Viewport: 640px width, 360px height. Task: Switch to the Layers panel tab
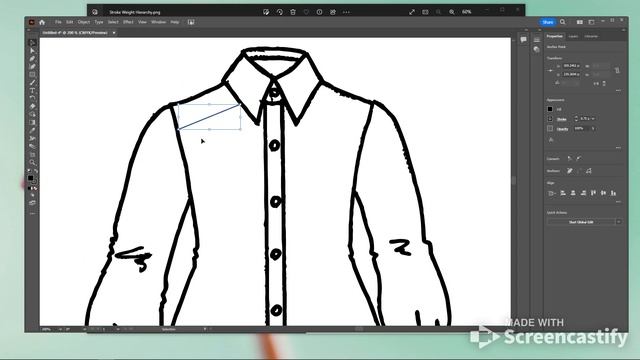(x=573, y=36)
